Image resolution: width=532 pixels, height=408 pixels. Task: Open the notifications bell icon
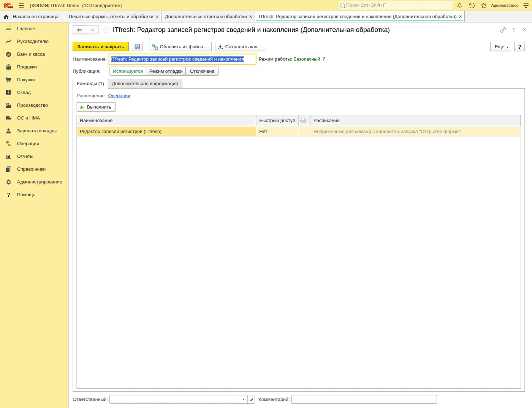tap(459, 5)
